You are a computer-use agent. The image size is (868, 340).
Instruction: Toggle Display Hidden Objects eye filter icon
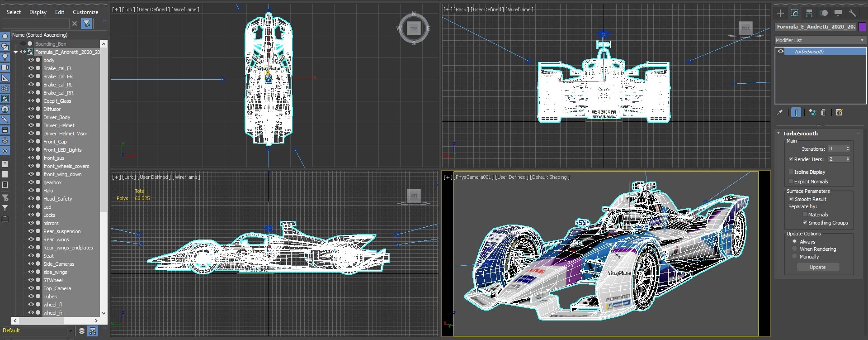[5, 151]
